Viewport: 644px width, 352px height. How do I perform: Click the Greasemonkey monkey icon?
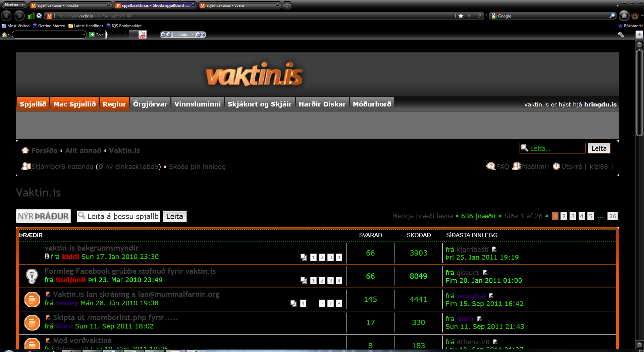click(635, 16)
